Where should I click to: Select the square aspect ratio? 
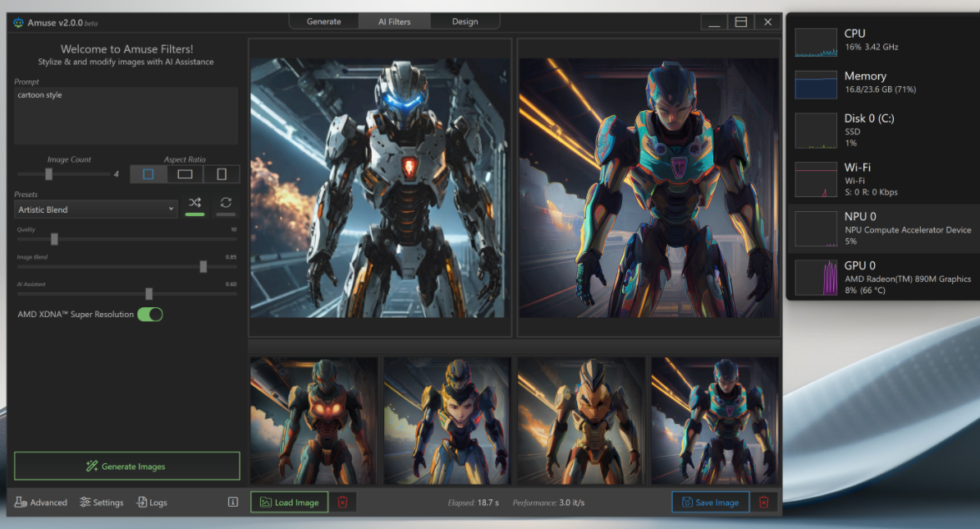(x=149, y=174)
